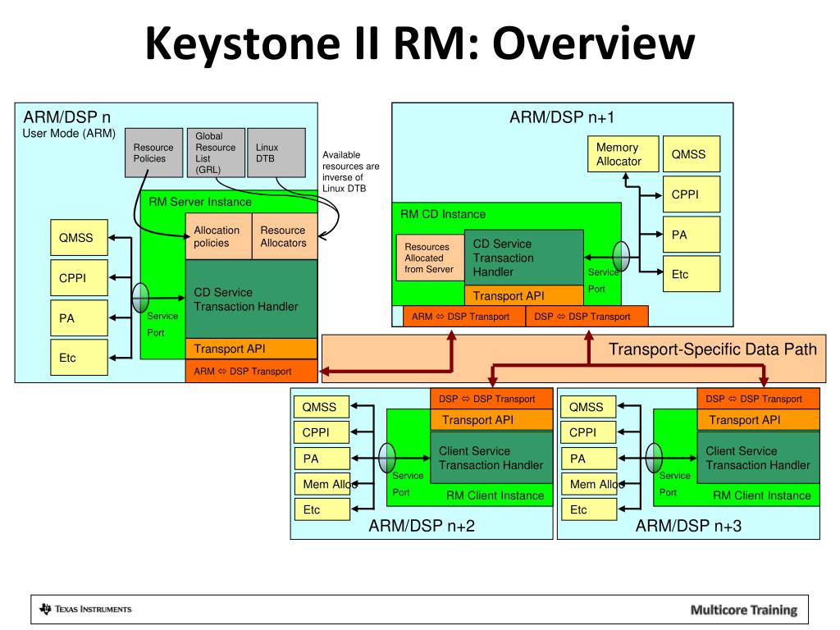This screenshot has width=840, height=630.
Task: Select the "Resources Allocated from Server" box
Action: [x=430, y=258]
